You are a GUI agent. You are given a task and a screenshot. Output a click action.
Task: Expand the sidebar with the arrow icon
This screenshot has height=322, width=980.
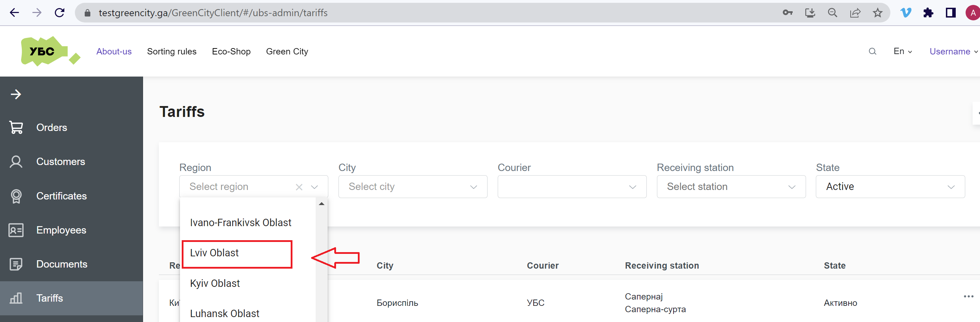(x=15, y=94)
